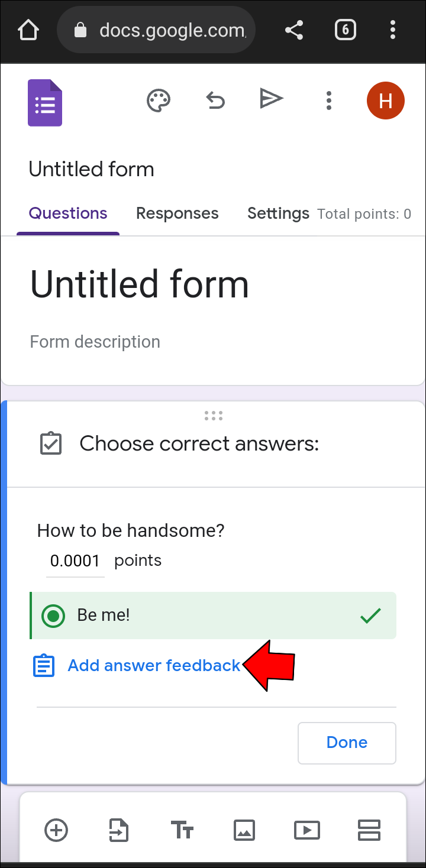Screen dimensions: 426x868
Task: Click the 0.0001 points input field
Action: (75, 561)
